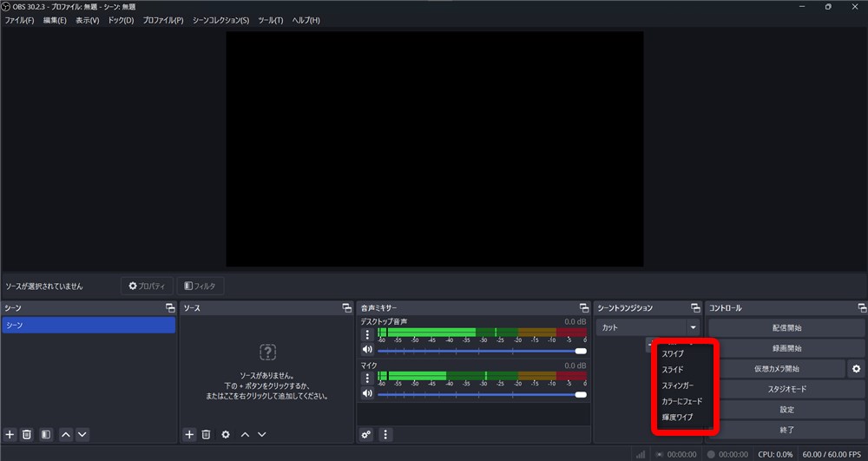Click the black preview canvas
The image size is (868, 461).
[435, 148]
